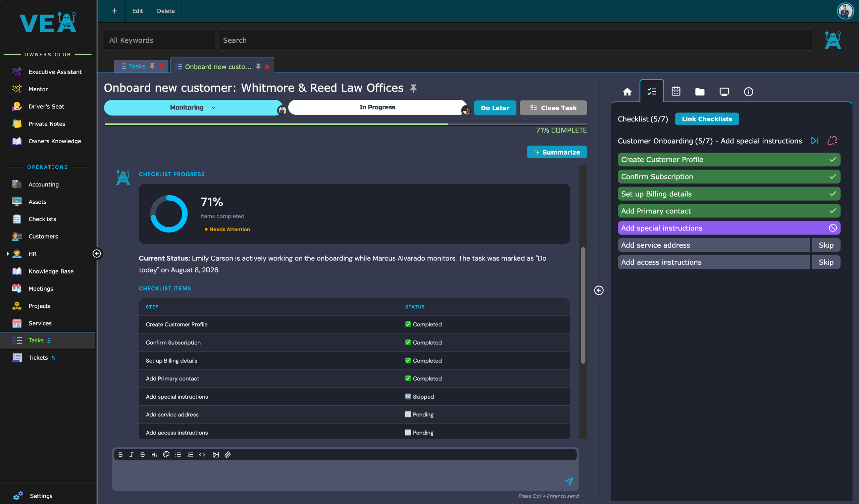
Task: Click the Link Checklists button
Action: (707, 119)
